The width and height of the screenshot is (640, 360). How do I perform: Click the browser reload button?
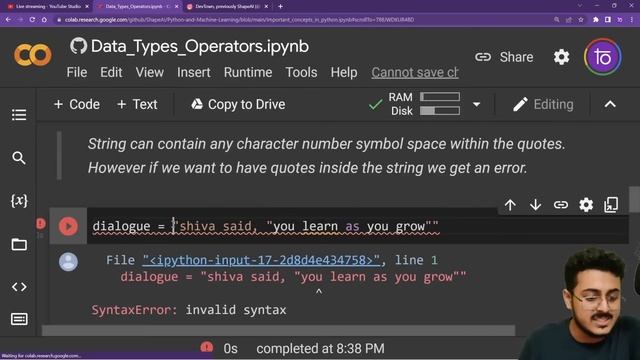[32, 20]
